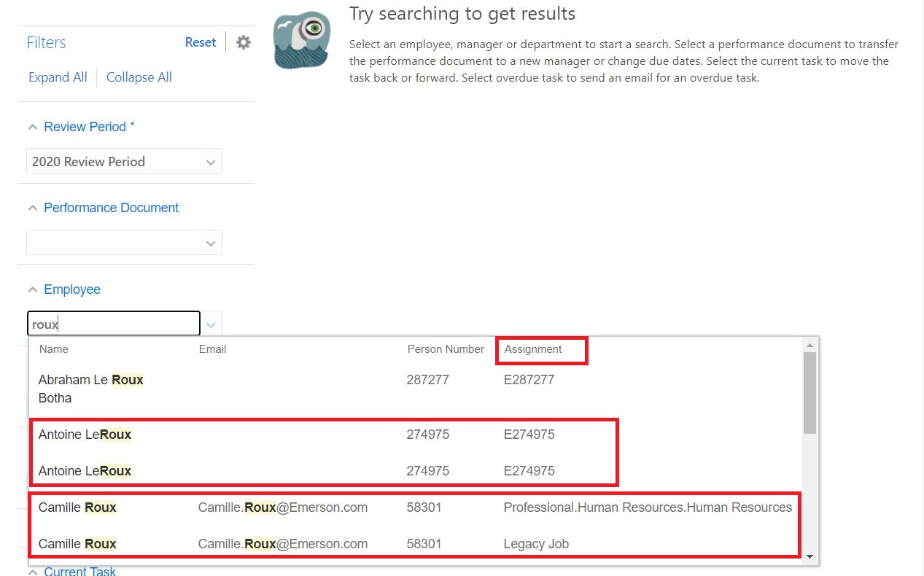The width and height of the screenshot is (924, 576).
Task: Click the Person Number column header
Action: pyautogui.click(x=446, y=349)
